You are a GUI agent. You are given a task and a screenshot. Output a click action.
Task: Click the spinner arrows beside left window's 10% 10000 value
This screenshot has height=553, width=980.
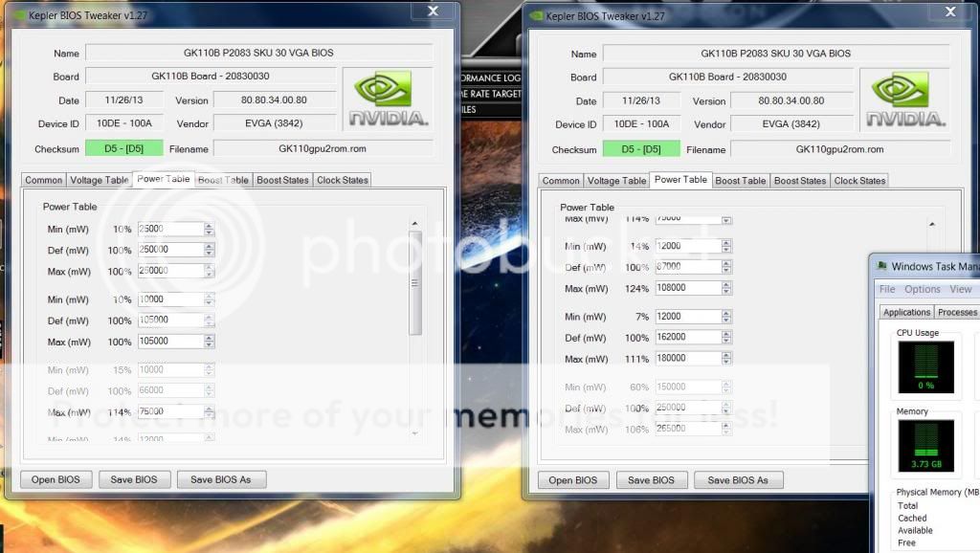point(210,299)
